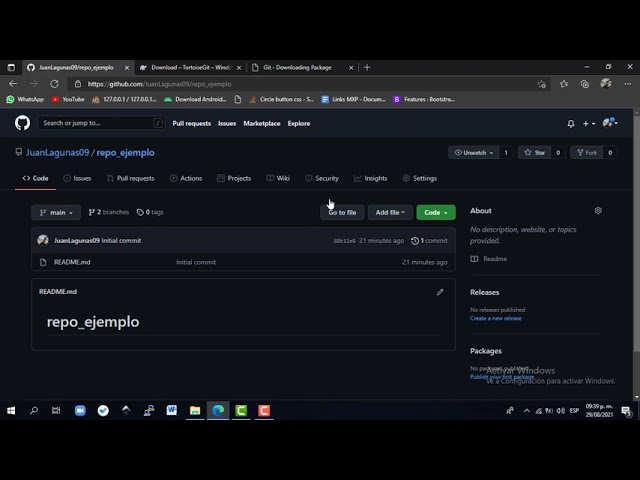Open Word from the taskbar

(x=172, y=410)
